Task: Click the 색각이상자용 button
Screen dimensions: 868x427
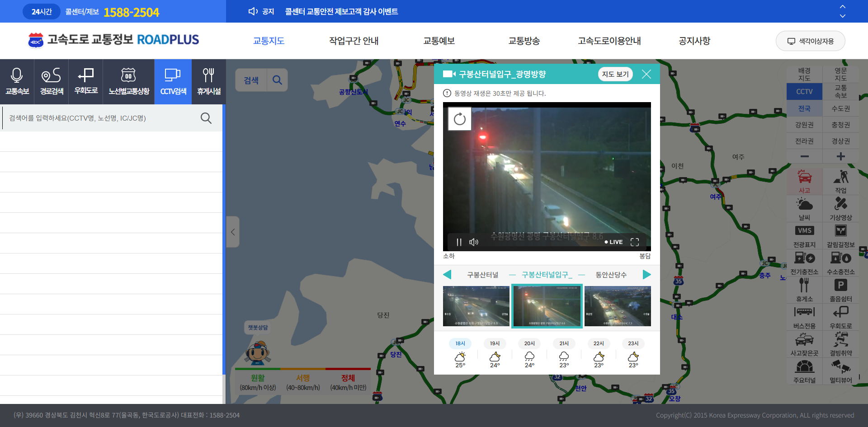Action: click(x=810, y=41)
